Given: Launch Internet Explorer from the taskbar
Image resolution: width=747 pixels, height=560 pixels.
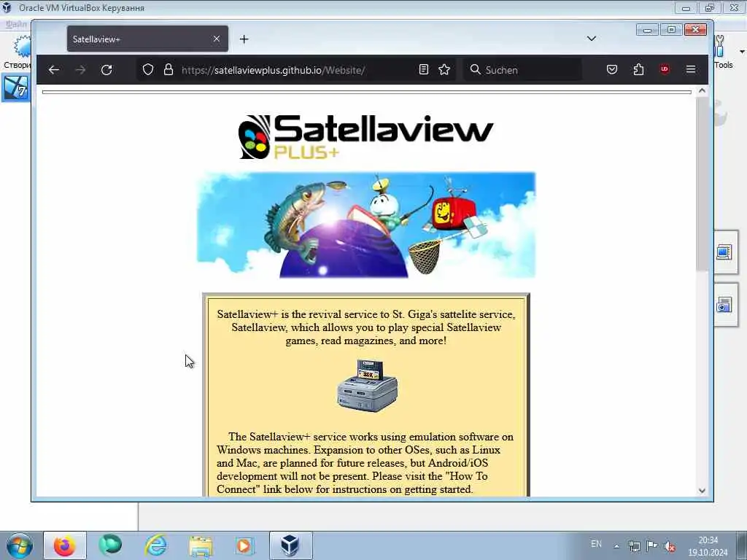Looking at the screenshot, I should click(156, 545).
